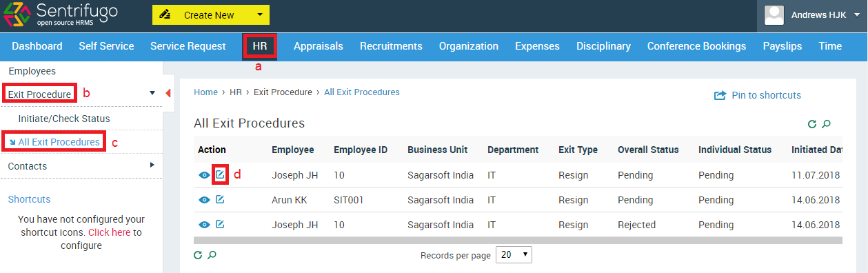View Arun KK record via eye icon

[x=204, y=200]
